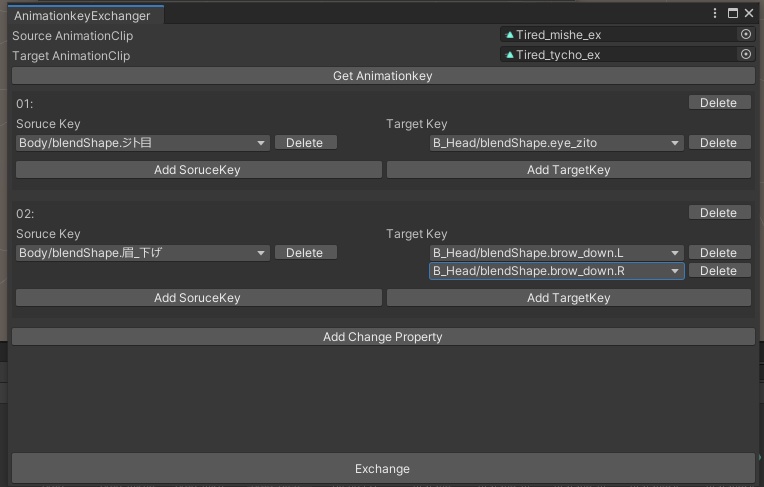The height and width of the screenshot is (487, 764).
Task: Select the AnimationkeyExchanger tab
Action: [86, 16]
